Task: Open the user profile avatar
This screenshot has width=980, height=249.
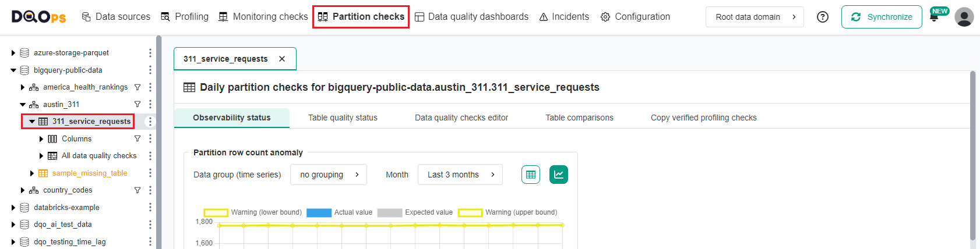Action: 964,17
